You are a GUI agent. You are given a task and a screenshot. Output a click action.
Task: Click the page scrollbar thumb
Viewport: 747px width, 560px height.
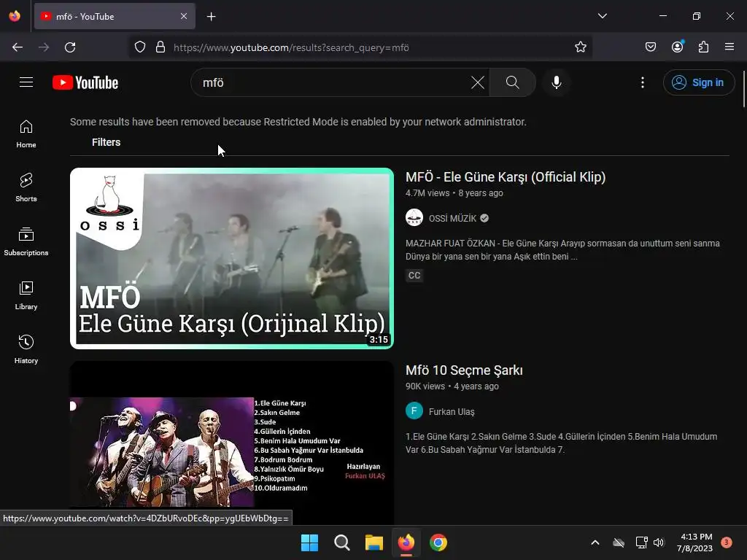coord(743,89)
